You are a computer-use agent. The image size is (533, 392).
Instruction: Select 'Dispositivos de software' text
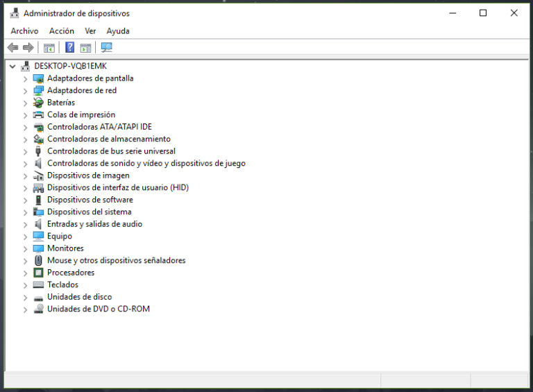pos(90,200)
